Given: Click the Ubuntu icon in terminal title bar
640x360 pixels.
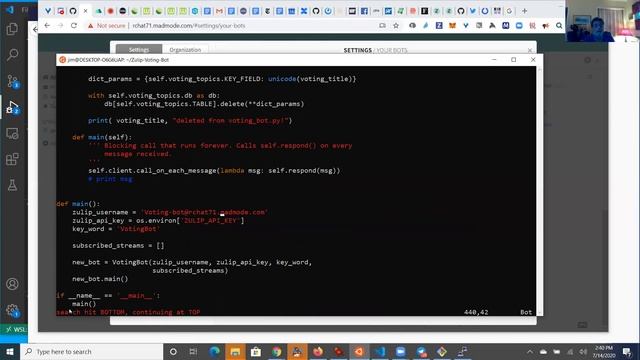Looking at the screenshot, I should pos(62,60).
